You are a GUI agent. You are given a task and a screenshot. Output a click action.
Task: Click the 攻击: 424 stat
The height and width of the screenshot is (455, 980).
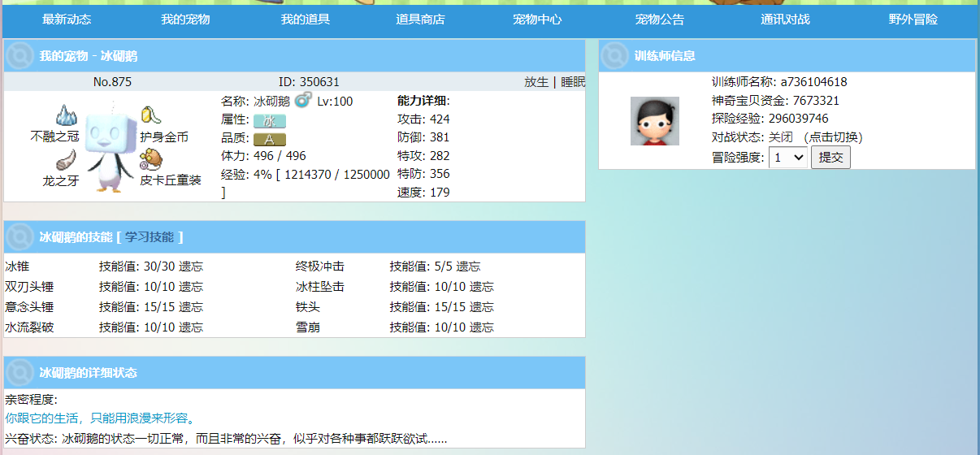423,119
